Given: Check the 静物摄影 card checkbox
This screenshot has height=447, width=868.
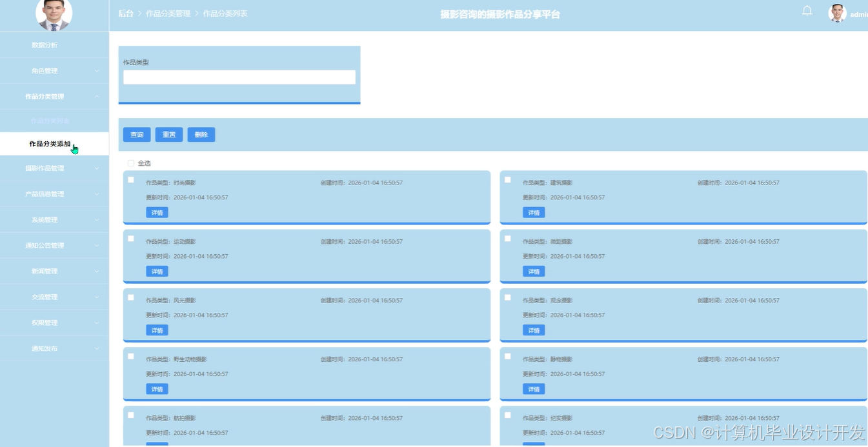Looking at the screenshot, I should click(x=508, y=356).
